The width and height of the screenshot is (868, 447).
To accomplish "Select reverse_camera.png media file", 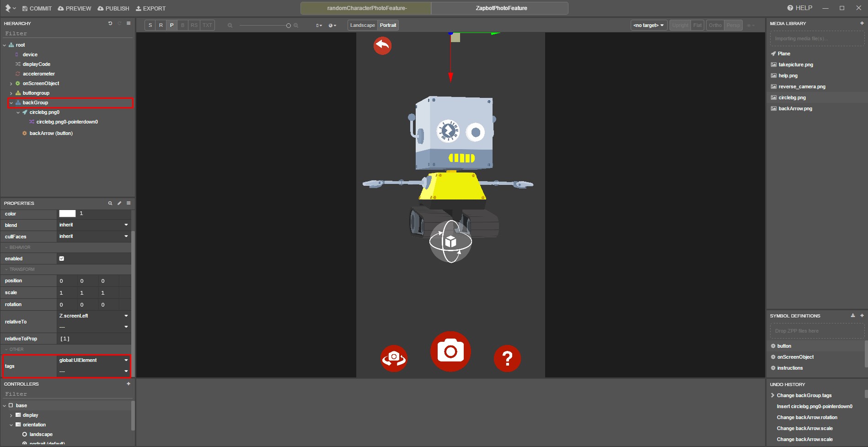I will pos(802,86).
